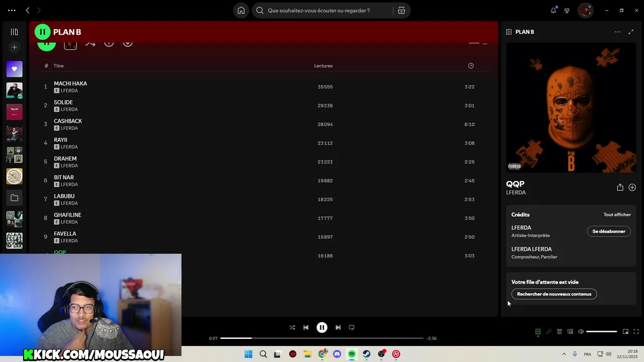This screenshot has height=362, width=644.
Task: Open Steam from the taskbar
Action: [x=367, y=354]
